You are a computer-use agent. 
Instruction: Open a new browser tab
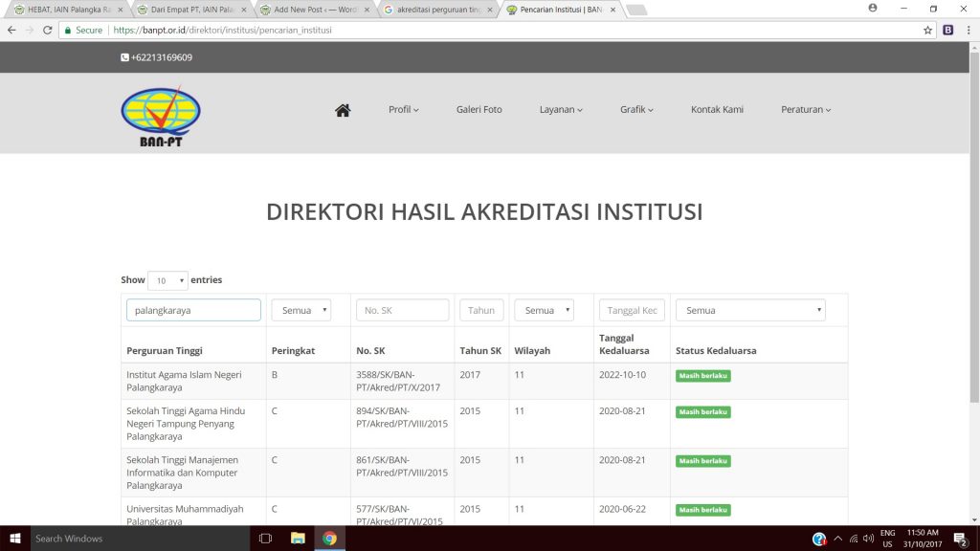636,10
